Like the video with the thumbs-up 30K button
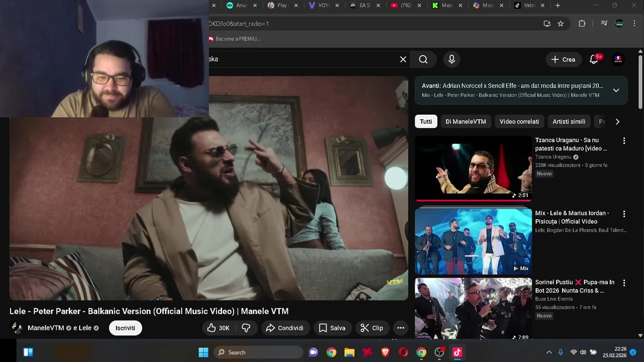 [218, 328]
